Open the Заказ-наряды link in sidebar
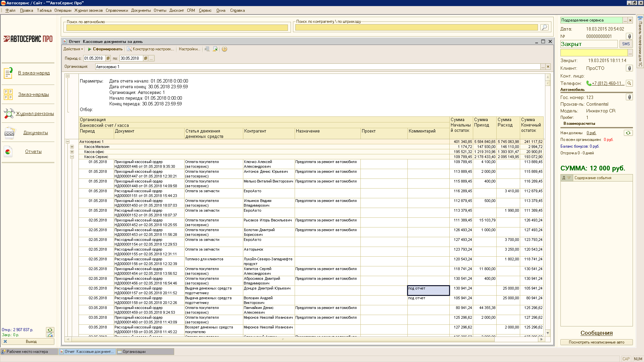The width and height of the screenshot is (644, 362). pyautogui.click(x=34, y=95)
